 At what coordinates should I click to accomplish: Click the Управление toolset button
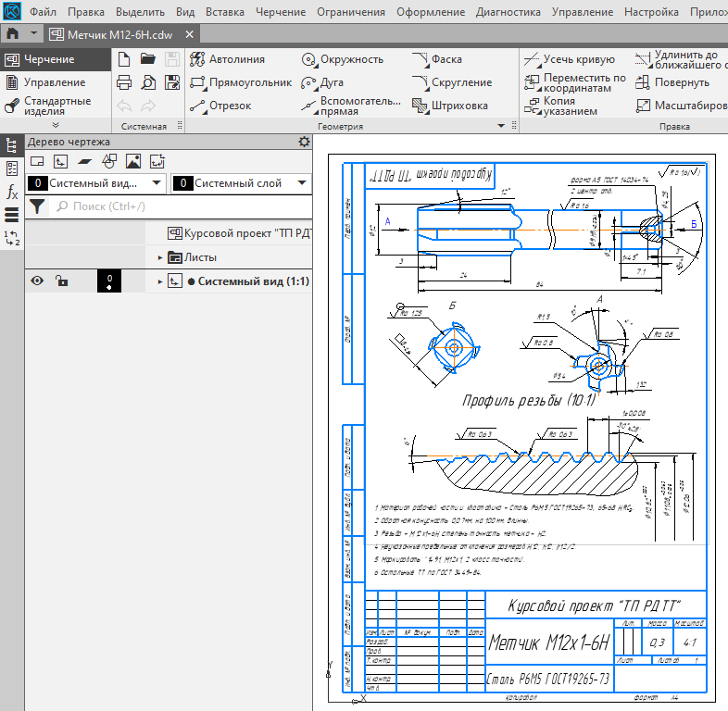click(45, 82)
